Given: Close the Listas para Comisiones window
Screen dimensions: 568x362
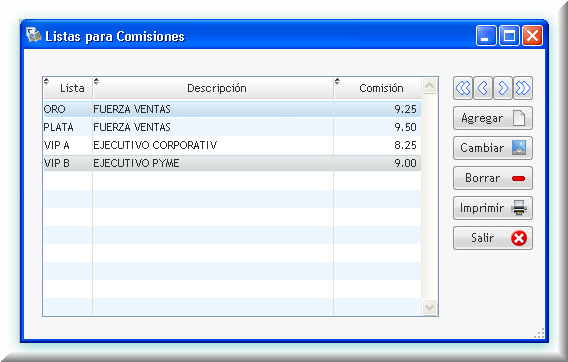Looking at the screenshot, I should pos(532,36).
